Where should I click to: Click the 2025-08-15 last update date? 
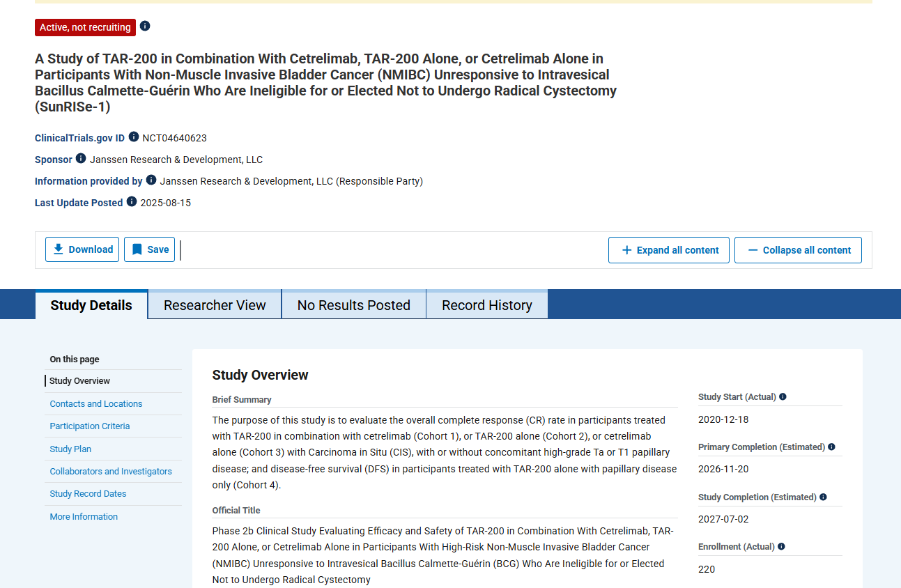[166, 203]
